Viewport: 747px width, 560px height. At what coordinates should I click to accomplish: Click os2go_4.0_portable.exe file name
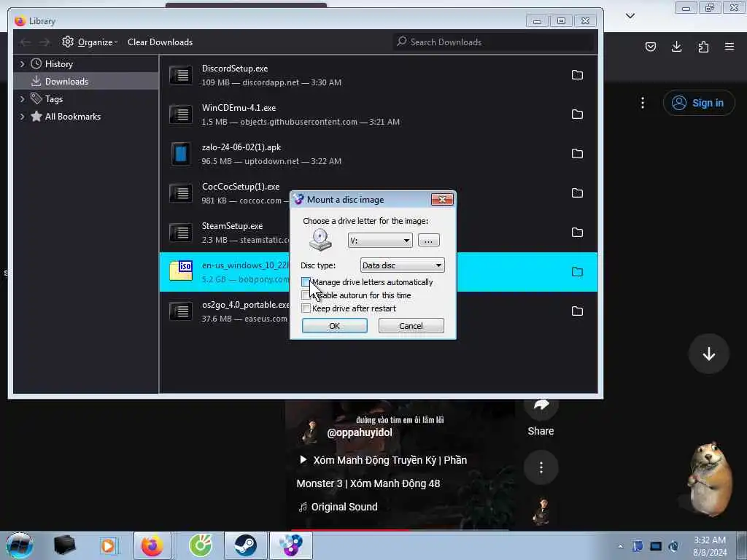pos(245,304)
